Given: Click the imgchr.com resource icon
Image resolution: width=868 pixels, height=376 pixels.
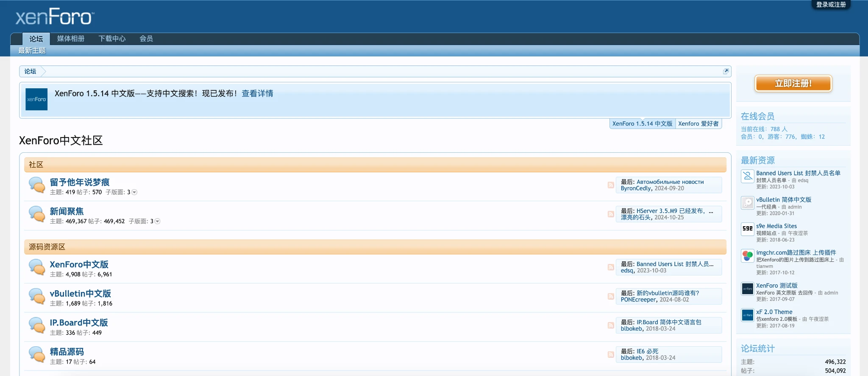Looking at the screenshot, I should coord(747,255).
